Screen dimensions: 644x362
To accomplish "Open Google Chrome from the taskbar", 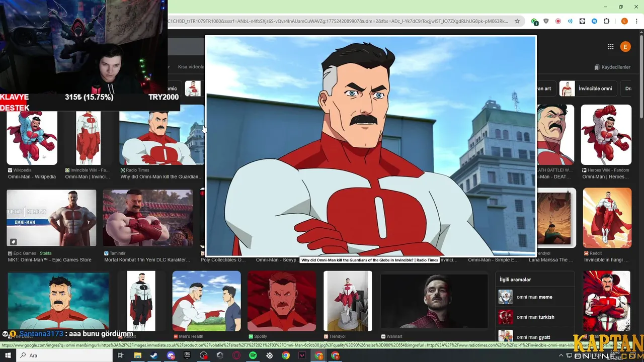I will tap(286, 355).
